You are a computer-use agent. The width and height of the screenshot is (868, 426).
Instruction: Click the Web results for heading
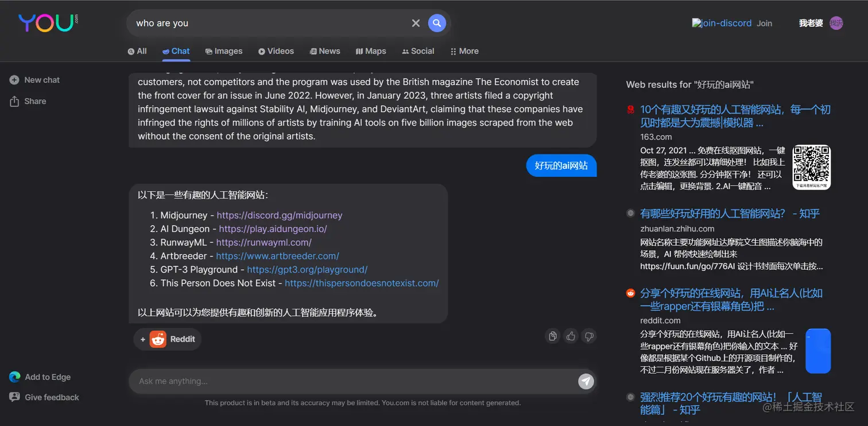click(x=689, y=84)
